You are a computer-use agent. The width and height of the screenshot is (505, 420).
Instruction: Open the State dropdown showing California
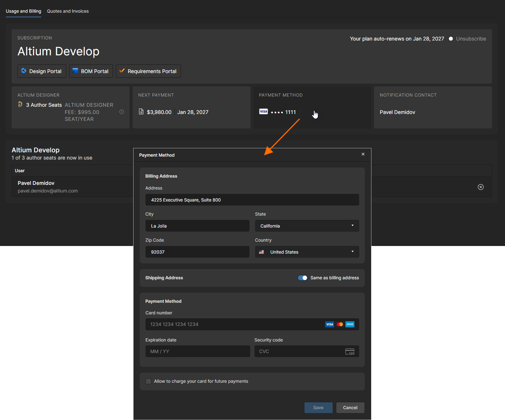pyautogui.click(x=307, y=226)
